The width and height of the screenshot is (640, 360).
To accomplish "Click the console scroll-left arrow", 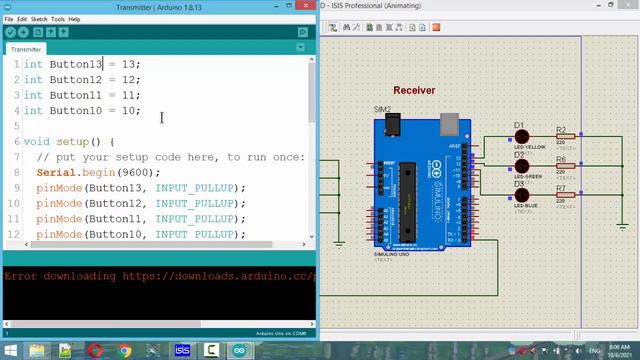I will 7,324.
